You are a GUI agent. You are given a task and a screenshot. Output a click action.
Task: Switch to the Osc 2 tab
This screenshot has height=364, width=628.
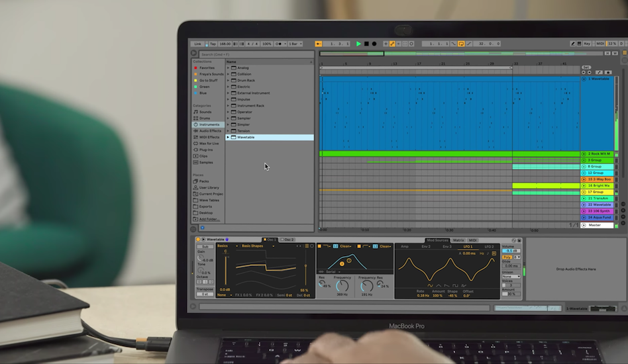click(x=288, y=240)
